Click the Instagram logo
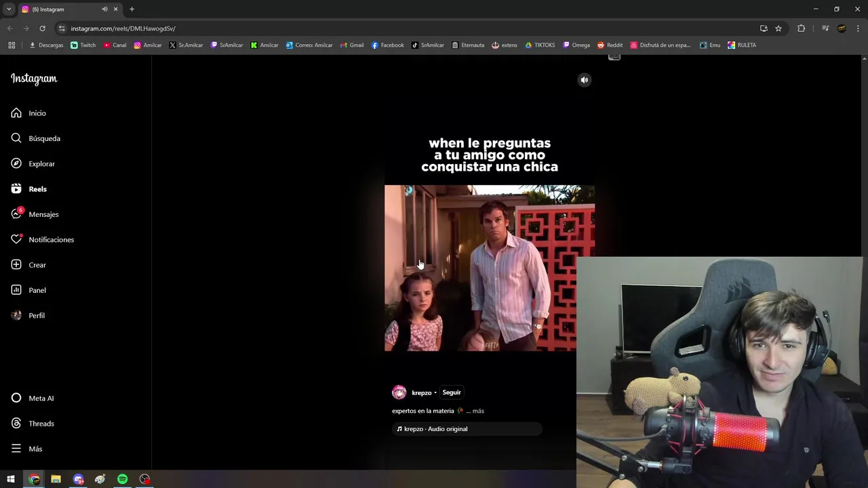This screenshot has height=488, width=868. 34,79
